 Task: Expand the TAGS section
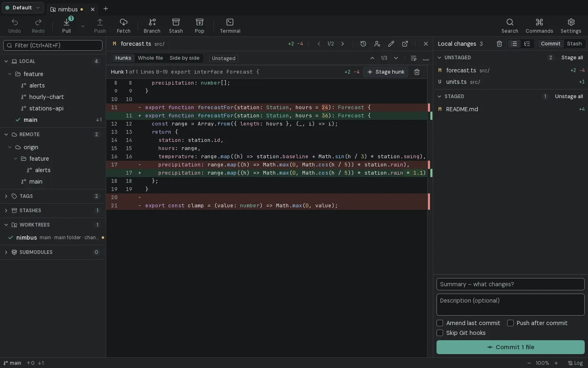tap(6, 196)
